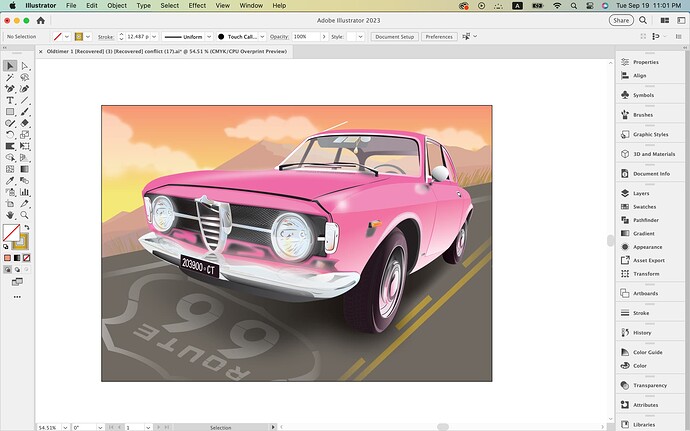Select the Direct Selection tool
690x431 pixels.
coord(24,66)
